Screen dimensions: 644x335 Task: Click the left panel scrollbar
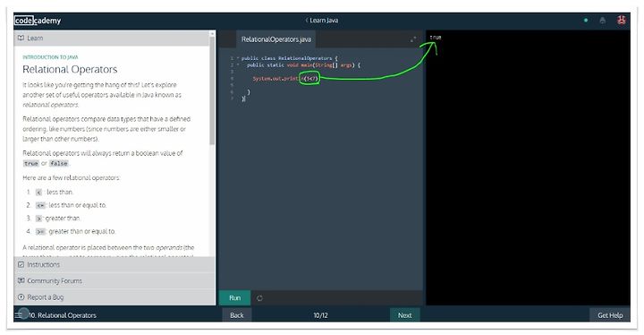[x=212, y=90]
